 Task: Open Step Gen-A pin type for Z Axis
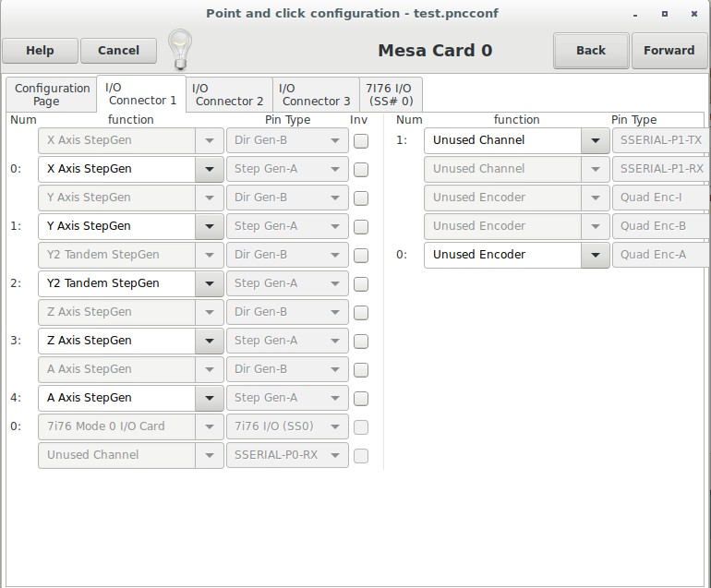(287, 341)
